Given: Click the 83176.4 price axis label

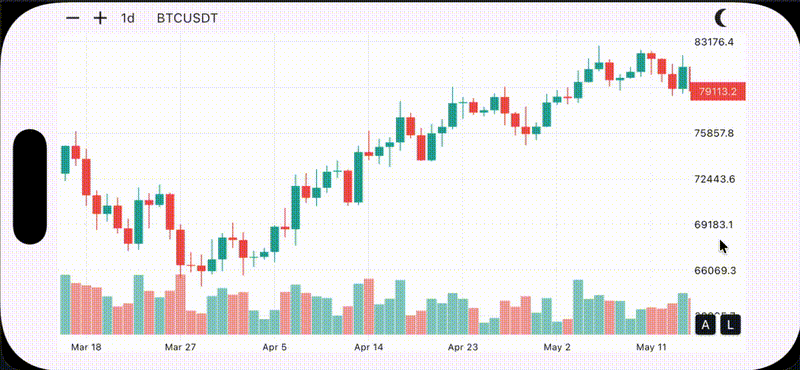Looking at the screenshot, I should pyautogui.click(x=714, y=42).
